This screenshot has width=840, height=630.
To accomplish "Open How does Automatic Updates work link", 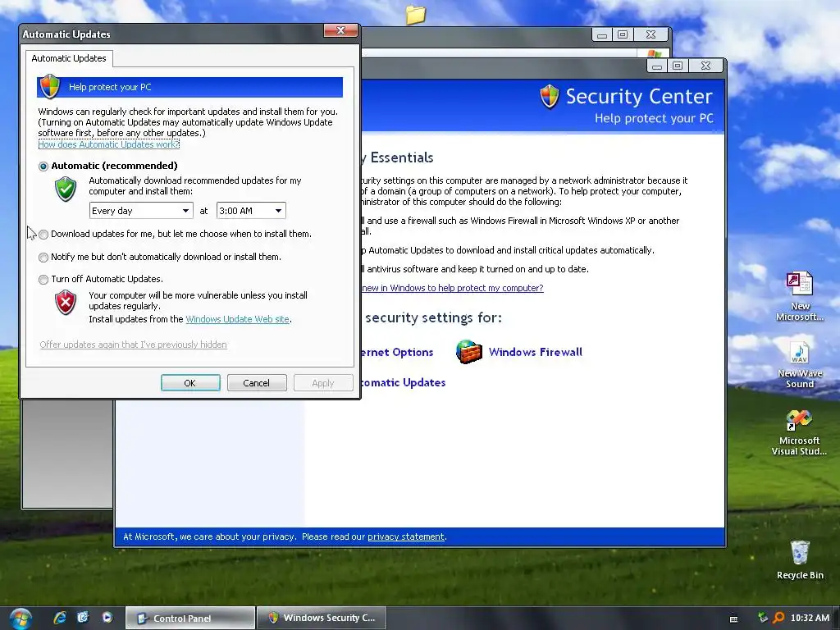I will (109, 144).
